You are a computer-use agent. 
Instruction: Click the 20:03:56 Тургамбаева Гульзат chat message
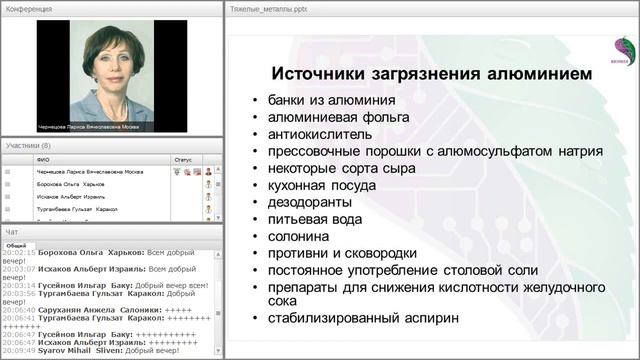click(99, 298)
